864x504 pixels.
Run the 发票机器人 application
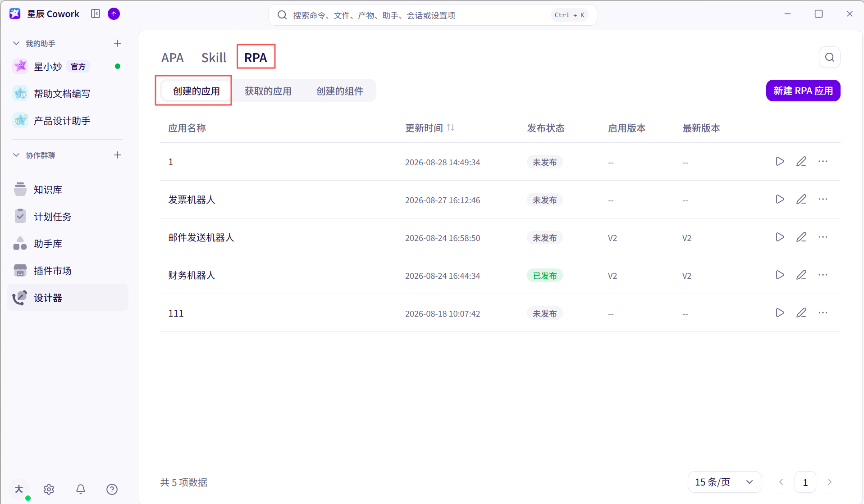pos(780,199)
